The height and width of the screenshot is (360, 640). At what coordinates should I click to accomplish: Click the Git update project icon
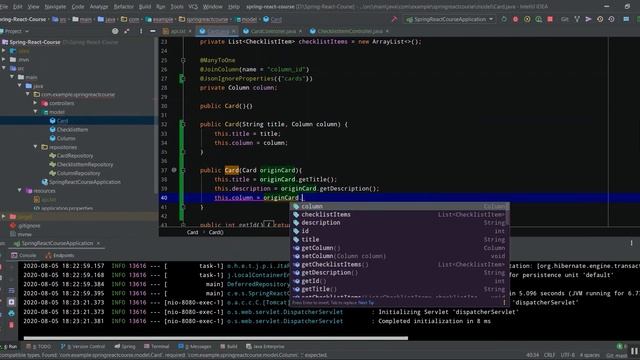(x=577, y=19)
